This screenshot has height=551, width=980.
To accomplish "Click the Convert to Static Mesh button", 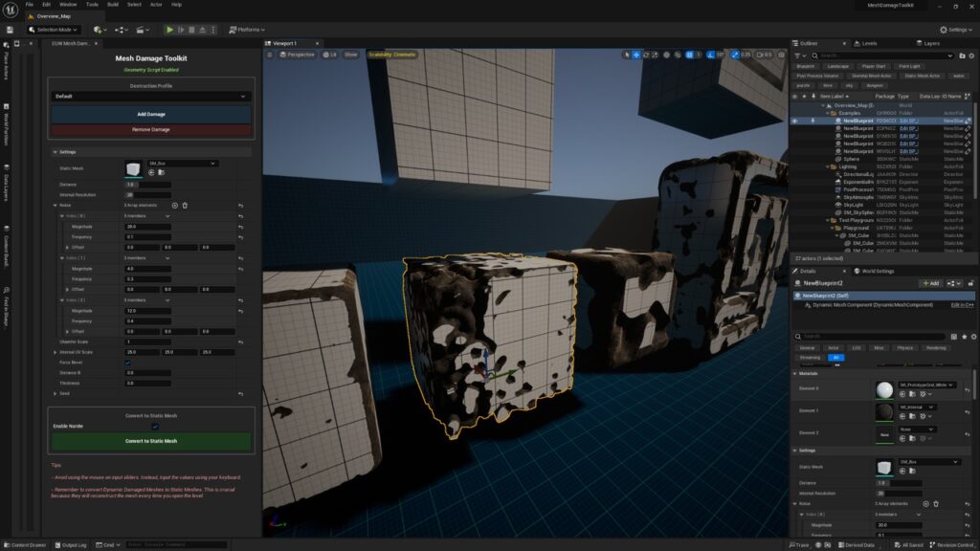I will 150,441.
